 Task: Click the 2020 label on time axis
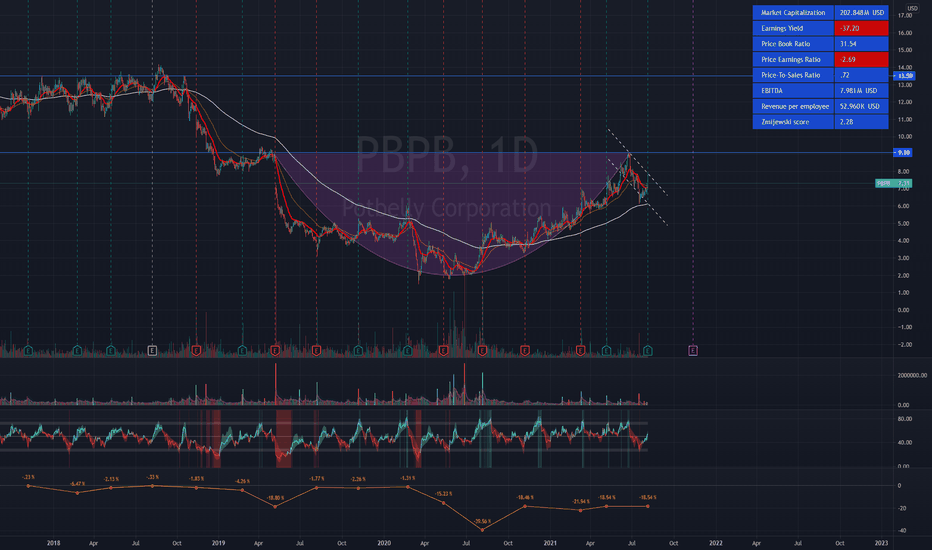[384, 543]
